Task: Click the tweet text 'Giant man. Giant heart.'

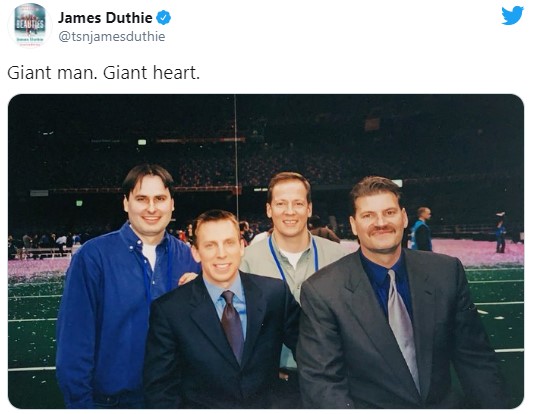Action: pos(103,73)
